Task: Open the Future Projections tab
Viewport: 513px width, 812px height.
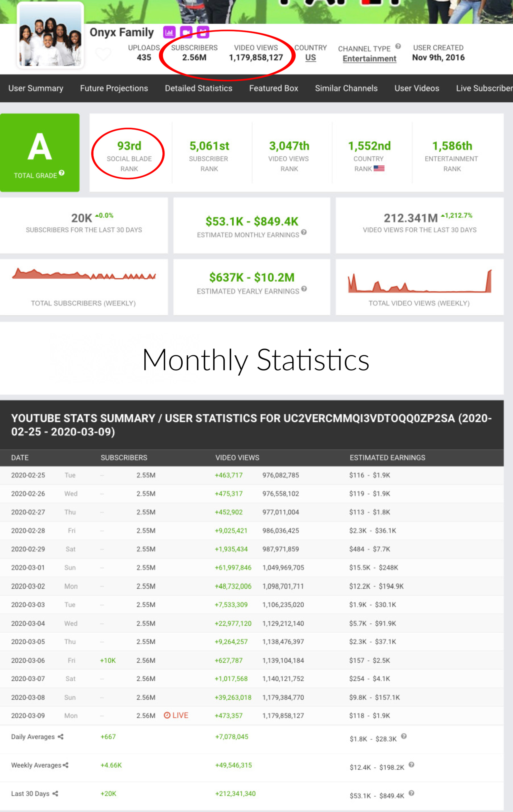Action: 114,88
